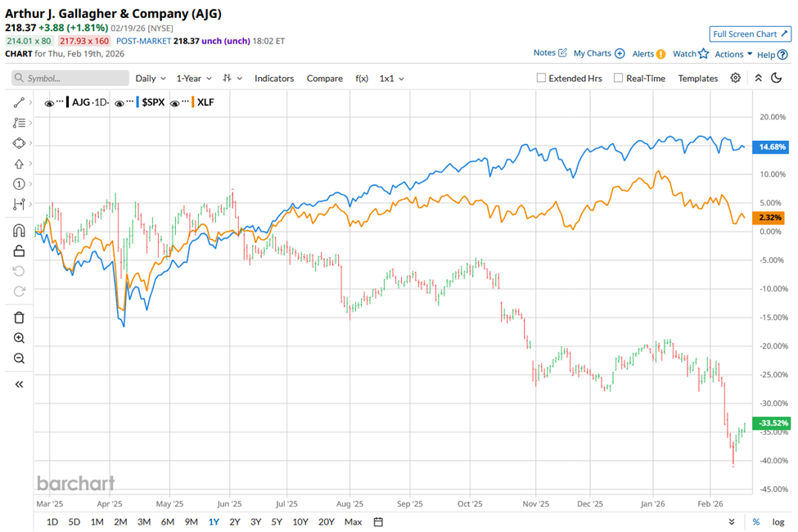Screen dimensions: 798x532
Task: Zoom in on the chart
Action: [19, 338]
